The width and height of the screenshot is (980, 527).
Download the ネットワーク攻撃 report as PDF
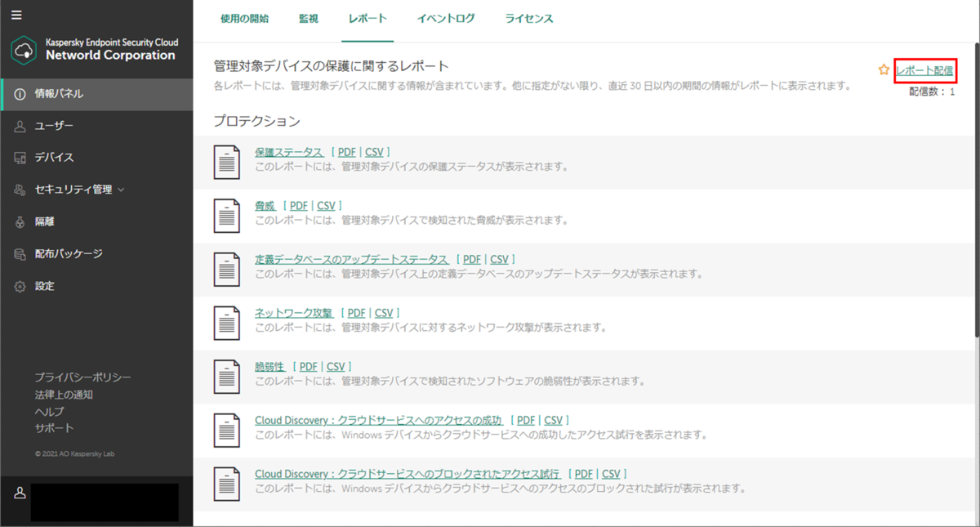pos(356,312)
